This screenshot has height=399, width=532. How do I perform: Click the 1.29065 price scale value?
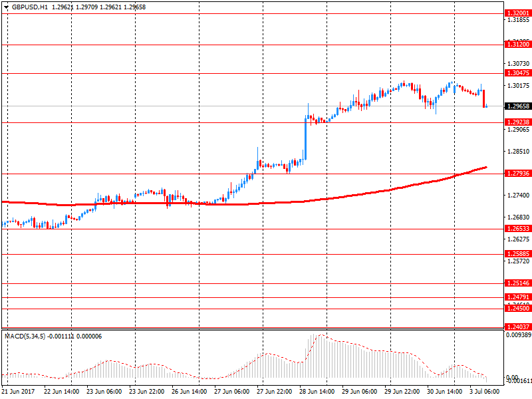pos(518,129)
